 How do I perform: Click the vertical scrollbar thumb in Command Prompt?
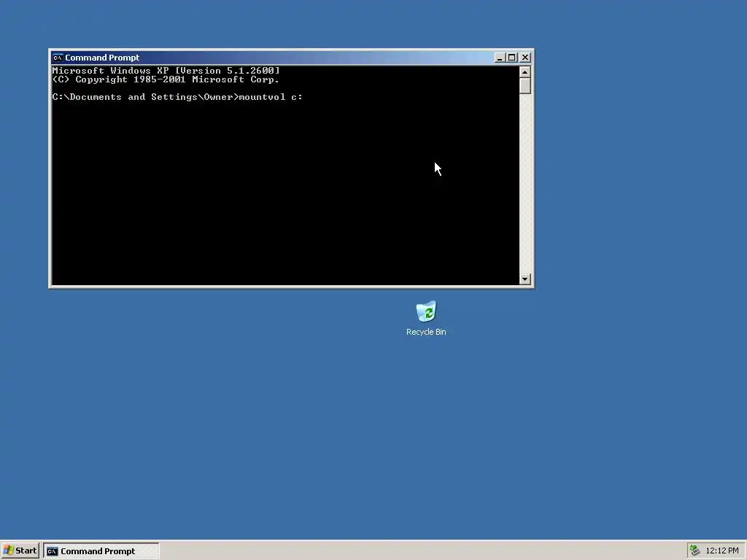click(525, 86)
